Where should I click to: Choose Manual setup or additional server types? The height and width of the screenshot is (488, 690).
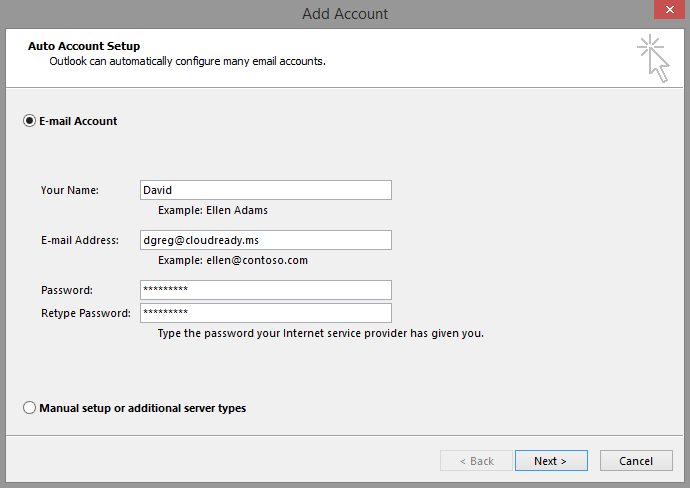pyautogui.click(x=30, y=408)
